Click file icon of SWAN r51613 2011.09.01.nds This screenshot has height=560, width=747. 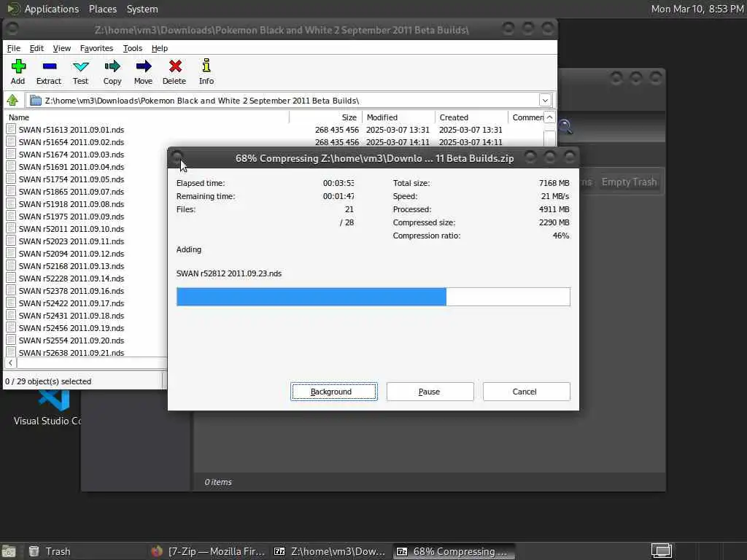pyautogui.click(x=11, y=130)
